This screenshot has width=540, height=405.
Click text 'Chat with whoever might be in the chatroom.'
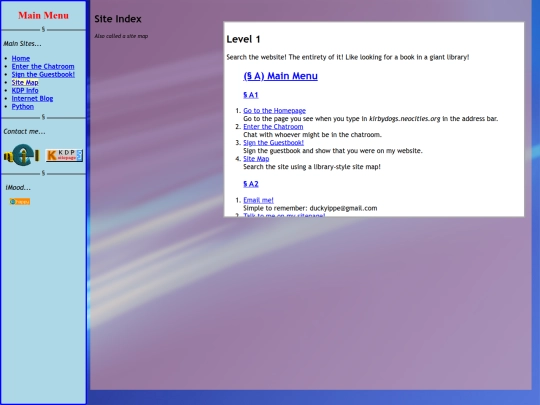pyautogui.click(x=312, y=135)
